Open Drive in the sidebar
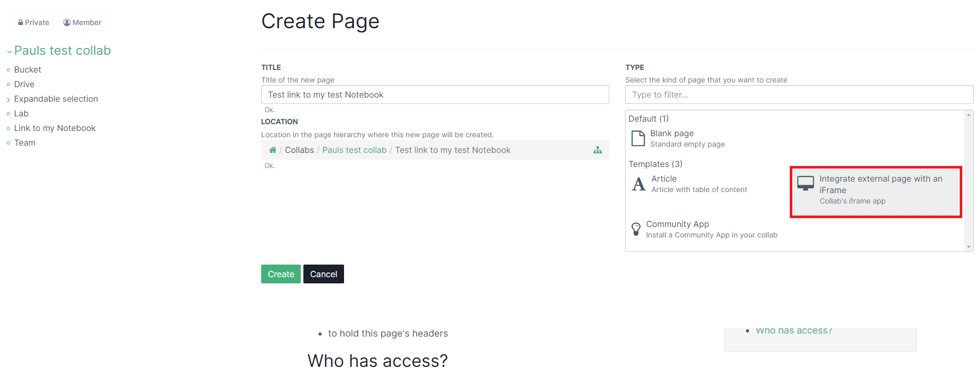 24,85
